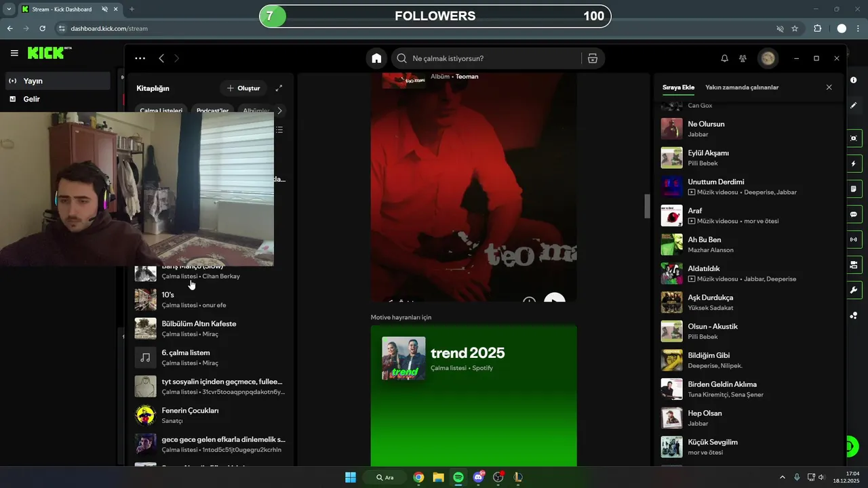
Task: Reveal more library filter chips with the arrow
Action: [x=279, y=110]
